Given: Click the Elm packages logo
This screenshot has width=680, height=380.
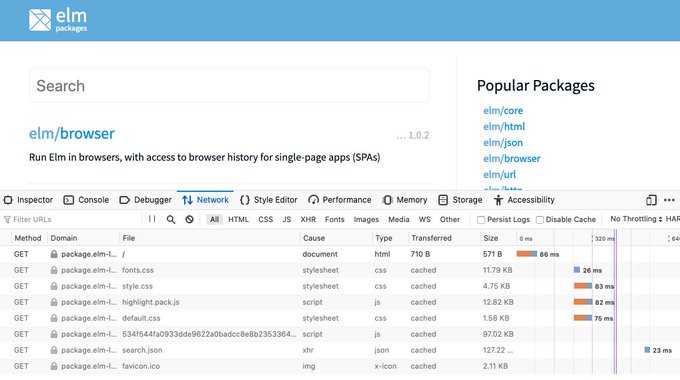Looking at the screenshot, I should coord(58,20).
